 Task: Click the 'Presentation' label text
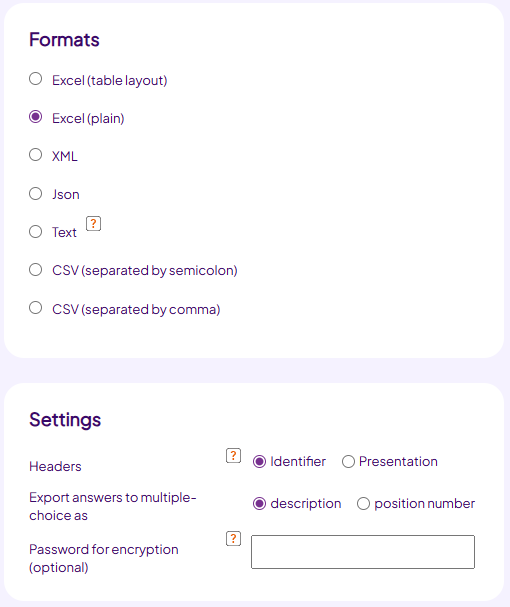pyautogui.click(x=398, y=461)
